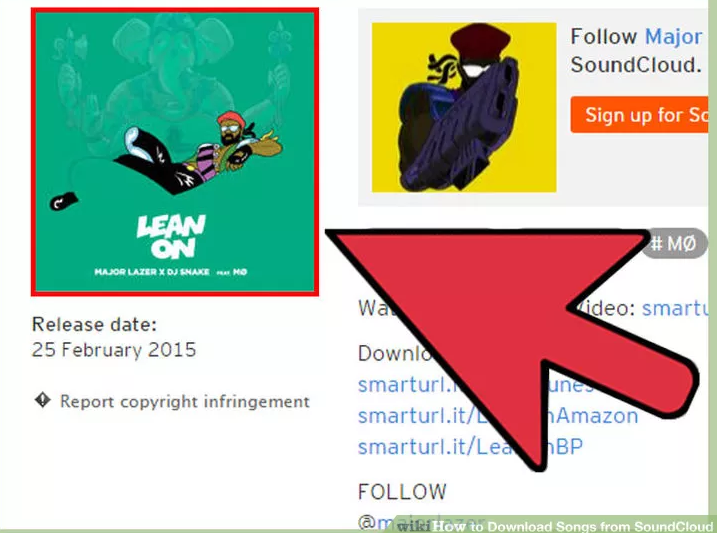Open the @majorlazer mention link
Screen dimensions: 717x533
pos(421,522)
